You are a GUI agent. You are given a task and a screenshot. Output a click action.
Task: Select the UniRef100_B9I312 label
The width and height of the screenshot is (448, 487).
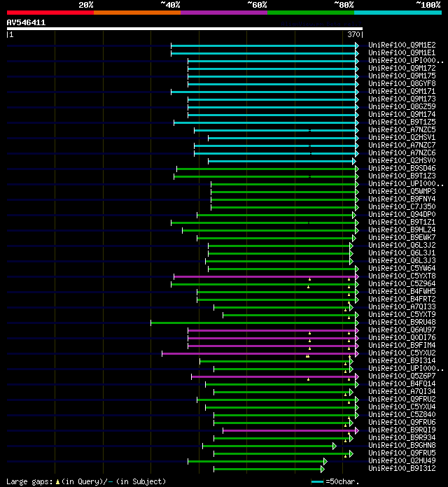(402, 469)
